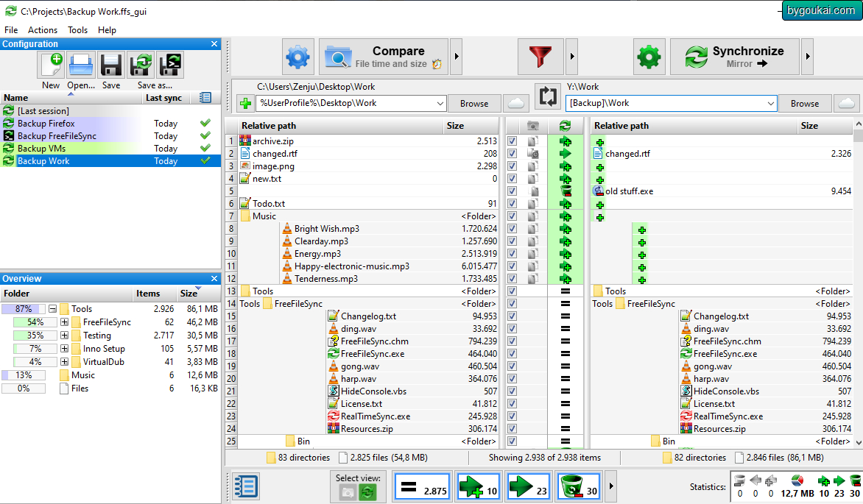Screen dimensions: 863x504
Task: Toggle equal items filter showing 2.875
Action: (x=423, y=486)
